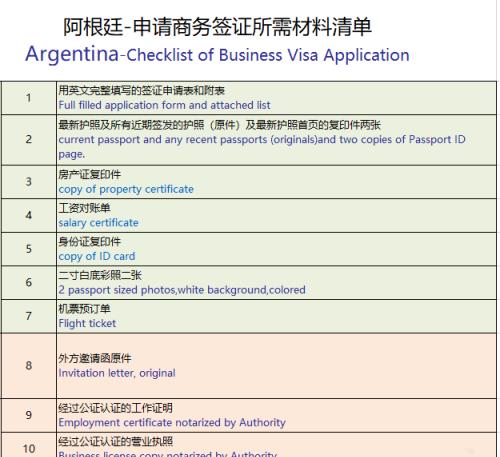Click the 2 passport sized photos text

tap(182, 290)
